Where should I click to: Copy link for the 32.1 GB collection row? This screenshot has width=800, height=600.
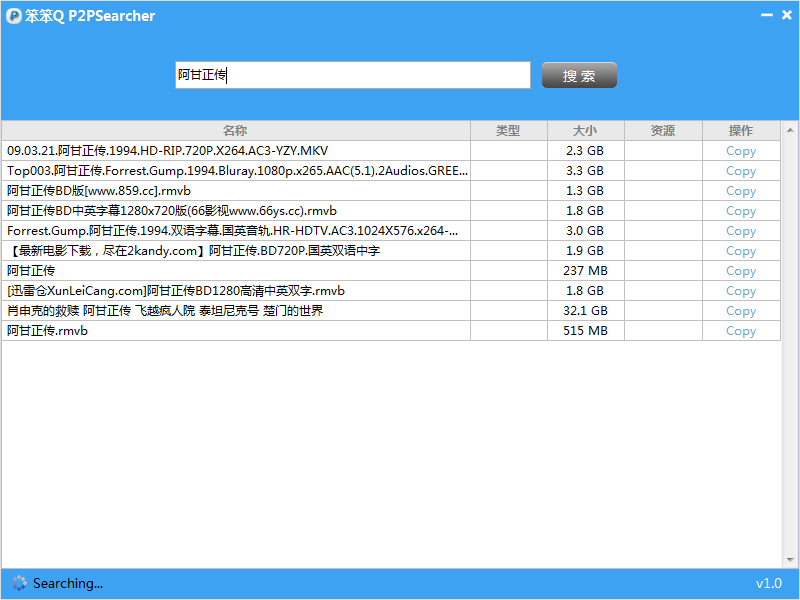click(741, 311)
